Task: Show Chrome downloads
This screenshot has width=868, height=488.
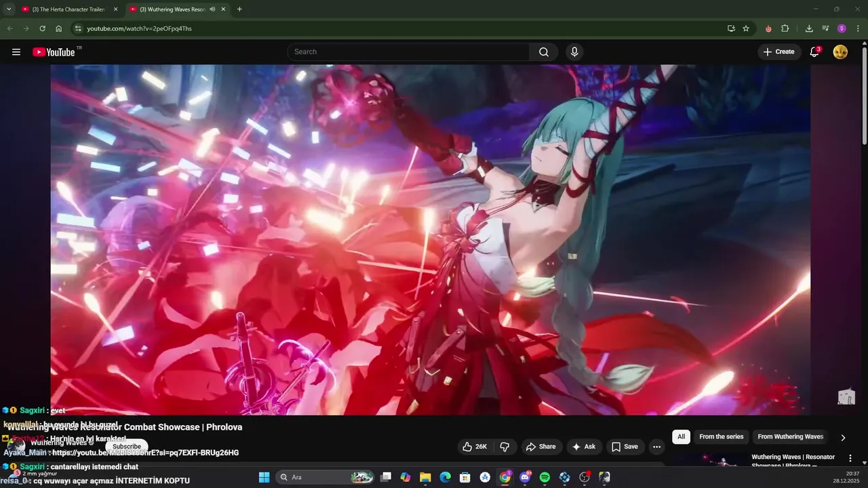Action: [x=809, y=28]
